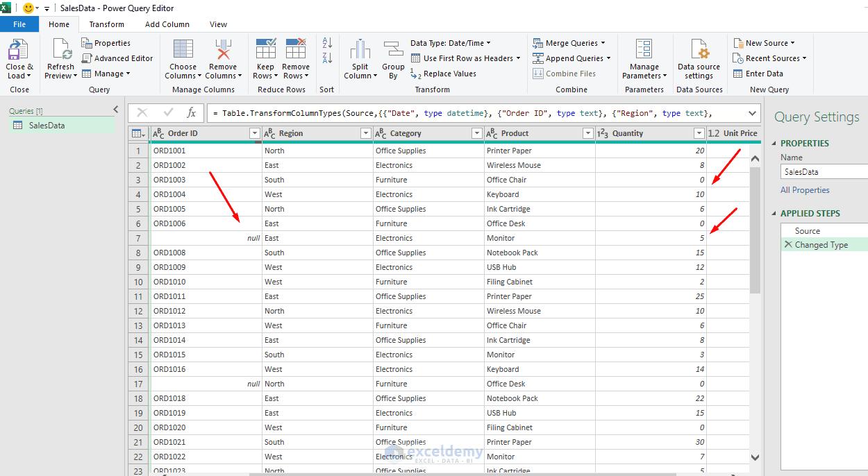Click the smiley feedback icon in title bar
The height and width of the screenshot is (476, 868).
(28, 8)
